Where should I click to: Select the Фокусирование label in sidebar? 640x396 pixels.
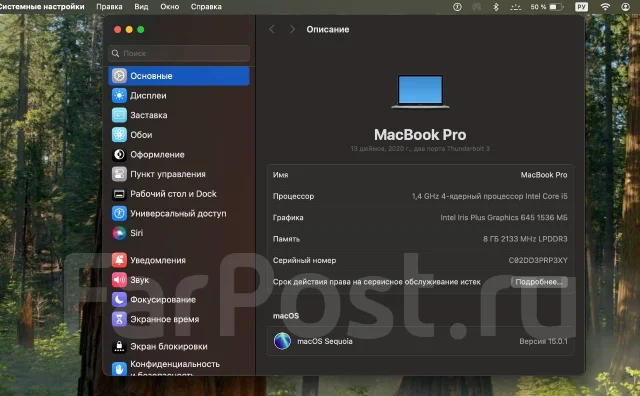tap(163, 300)
